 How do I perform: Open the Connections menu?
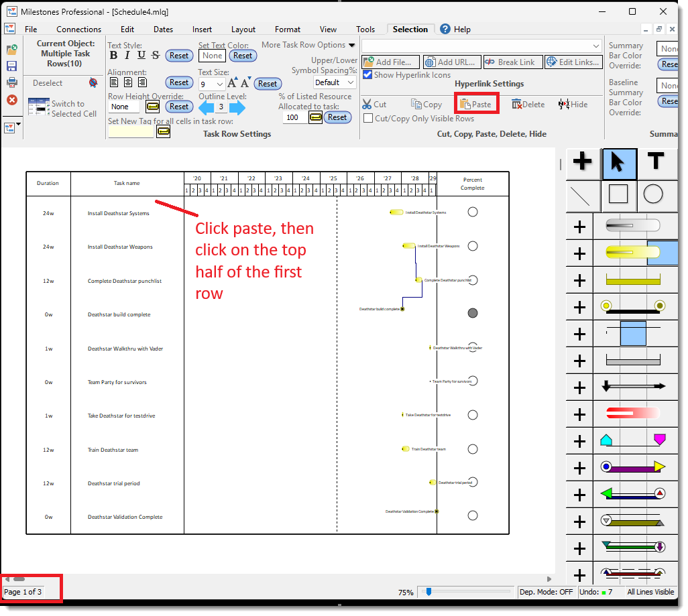[78, 29]
